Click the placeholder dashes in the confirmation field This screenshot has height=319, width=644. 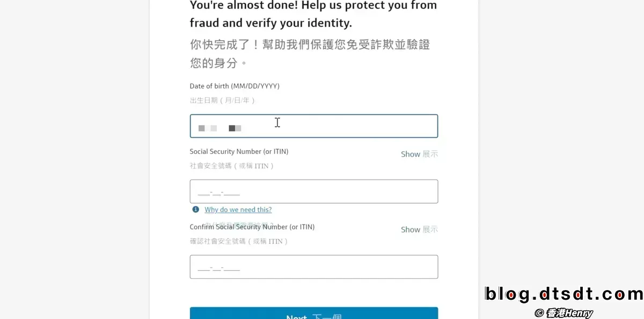point(219,268)
